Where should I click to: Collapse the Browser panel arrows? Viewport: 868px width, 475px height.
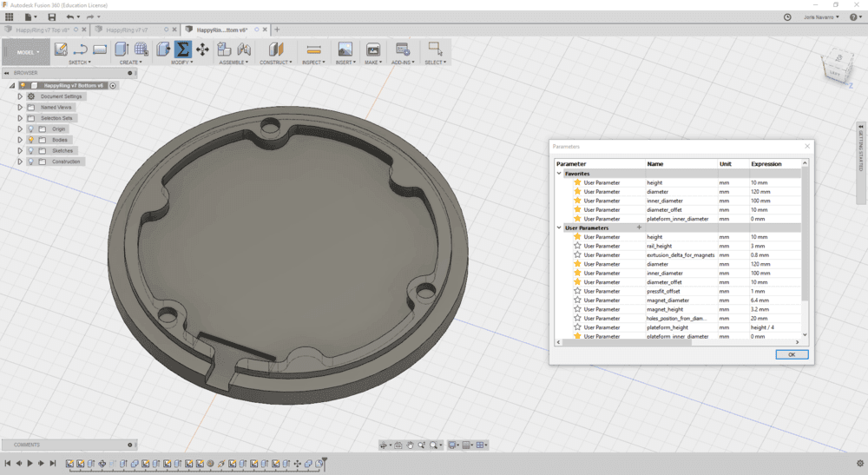[x=7, y=73]
